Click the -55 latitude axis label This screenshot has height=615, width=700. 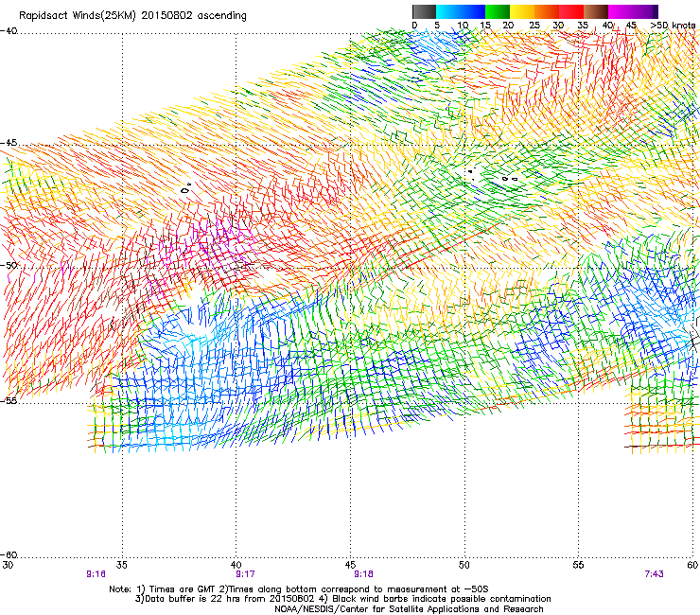[9, 400]
